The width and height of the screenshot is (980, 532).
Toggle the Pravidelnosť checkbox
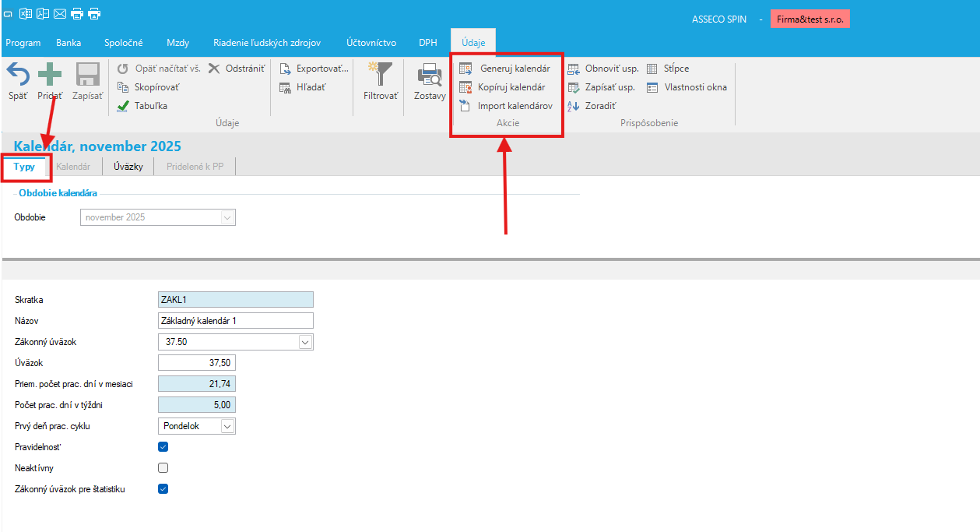pos(163,447)
